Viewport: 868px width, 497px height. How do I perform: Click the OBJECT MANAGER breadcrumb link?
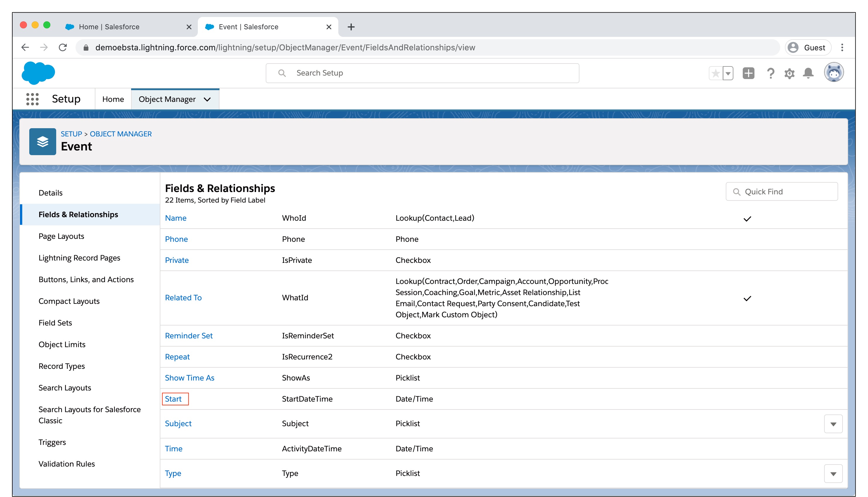pos(121,134)
